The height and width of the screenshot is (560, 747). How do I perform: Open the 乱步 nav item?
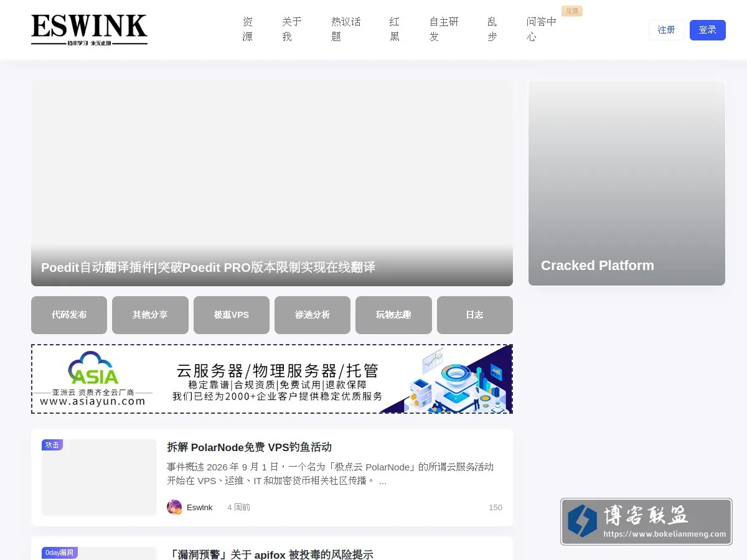click(492, 29)
